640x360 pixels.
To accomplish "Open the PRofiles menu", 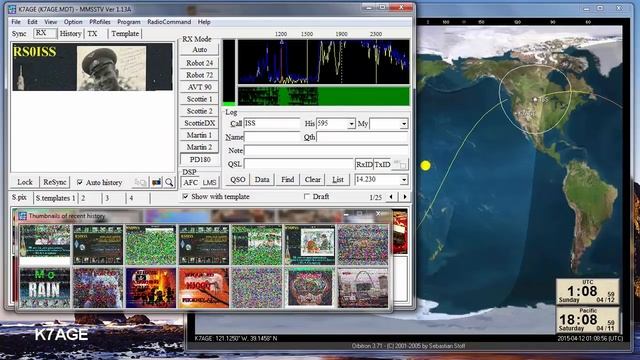I will pos(100,22).
